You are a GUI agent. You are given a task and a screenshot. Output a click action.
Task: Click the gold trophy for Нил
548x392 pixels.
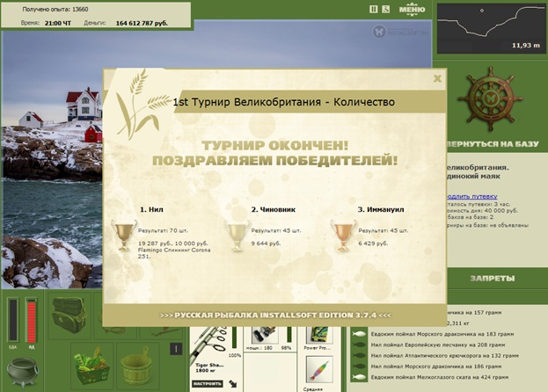[124, 236]
